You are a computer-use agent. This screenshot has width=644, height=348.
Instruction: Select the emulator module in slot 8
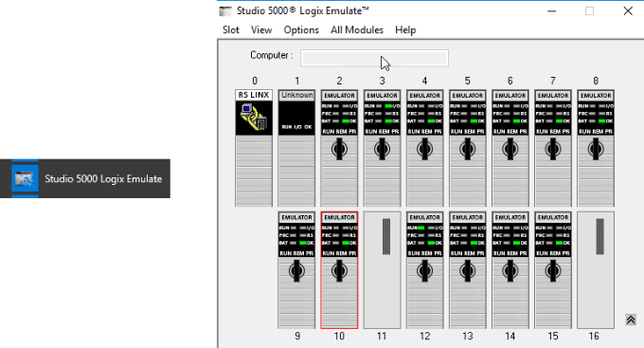[596, 148]
